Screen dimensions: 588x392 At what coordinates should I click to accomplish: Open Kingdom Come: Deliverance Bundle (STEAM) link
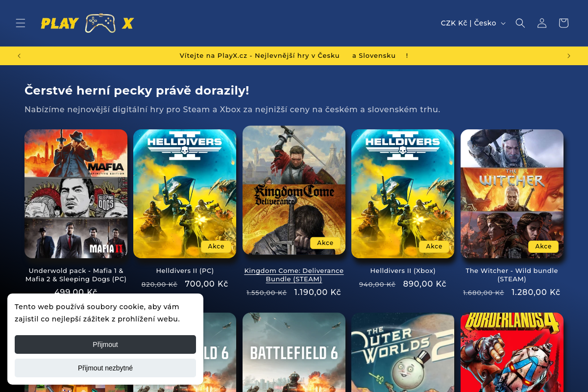click(x=294, y=275)
